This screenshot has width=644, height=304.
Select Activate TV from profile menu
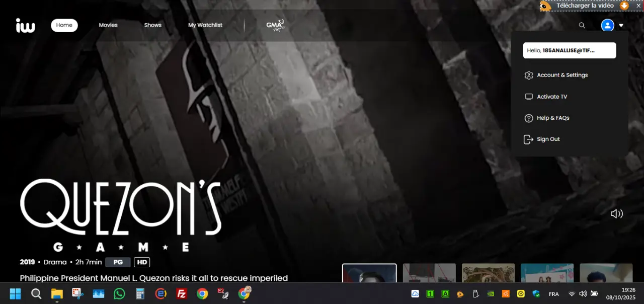tap(546, 97)
